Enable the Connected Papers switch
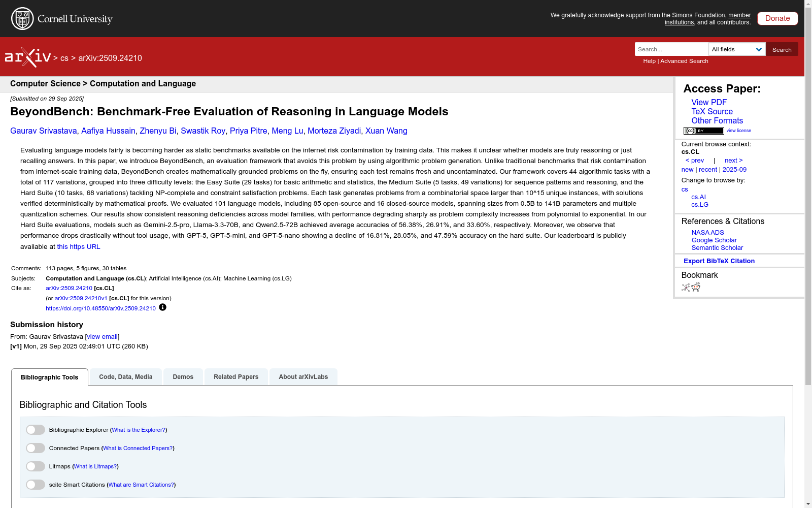This screenshot has width=812, height=508. click(36, 448)
